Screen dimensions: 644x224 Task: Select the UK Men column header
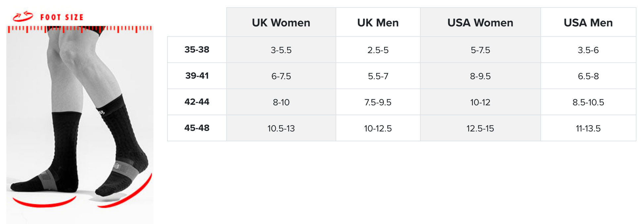click(378, 22)
